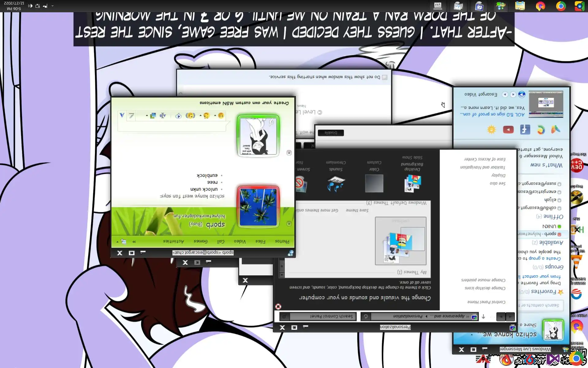Click the 'Change desktop icons' link

click(485, 288)
